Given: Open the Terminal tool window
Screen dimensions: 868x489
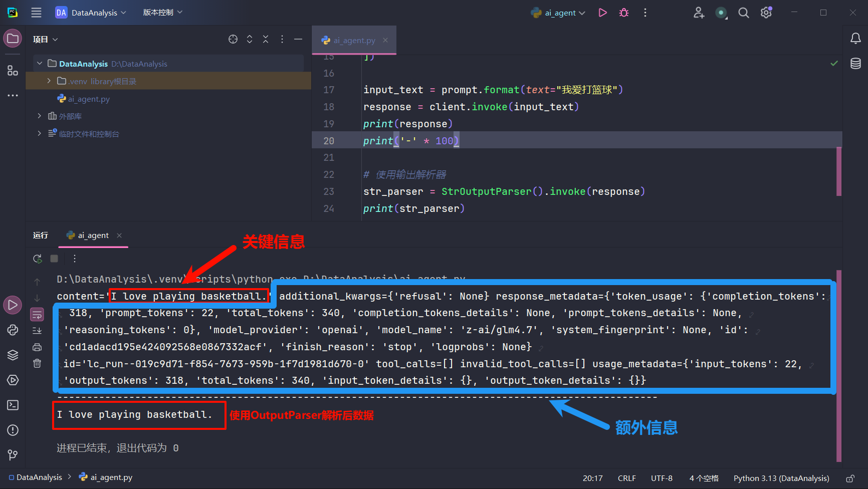Looking at the screenshot, I should [x=13, y=405].
